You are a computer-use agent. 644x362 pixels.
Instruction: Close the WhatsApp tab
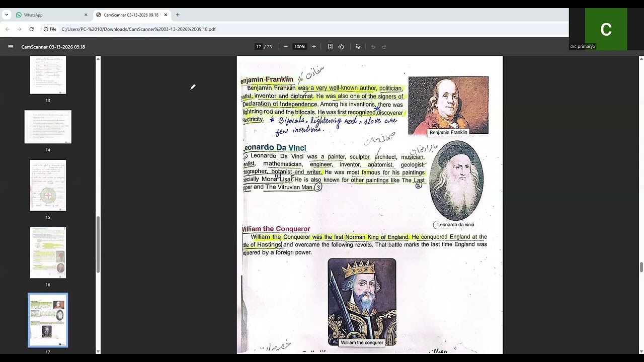(86, 15)
